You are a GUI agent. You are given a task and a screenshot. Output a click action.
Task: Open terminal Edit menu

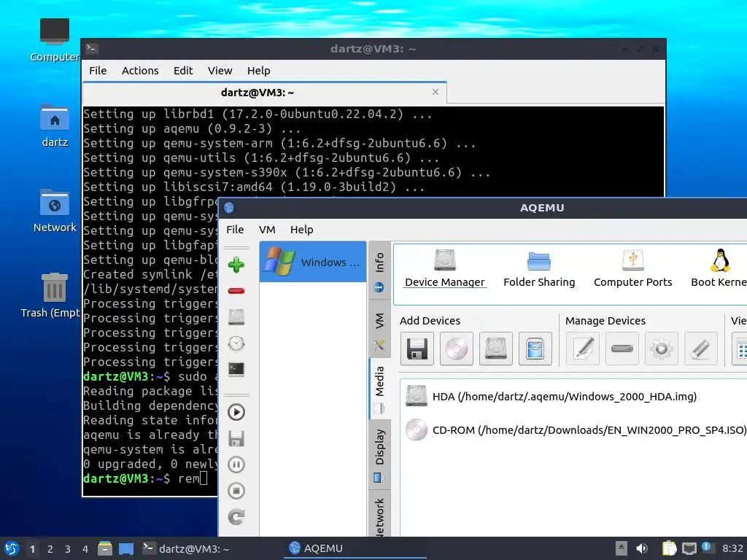[x=183, y=71]
